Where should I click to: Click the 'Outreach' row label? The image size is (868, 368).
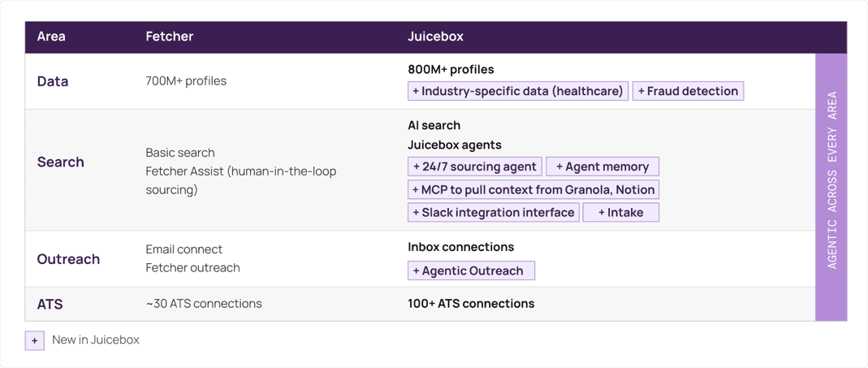pyautogui.click(x=68, y=259)
